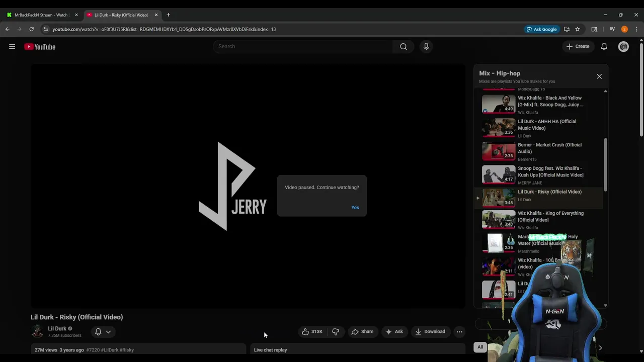Share the Lil Durk video
644x362 pixels.
362,332
